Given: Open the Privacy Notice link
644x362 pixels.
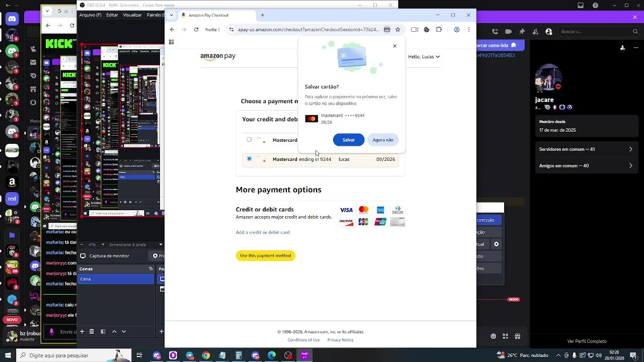Looking at the screenshot, I should (341, 340).
